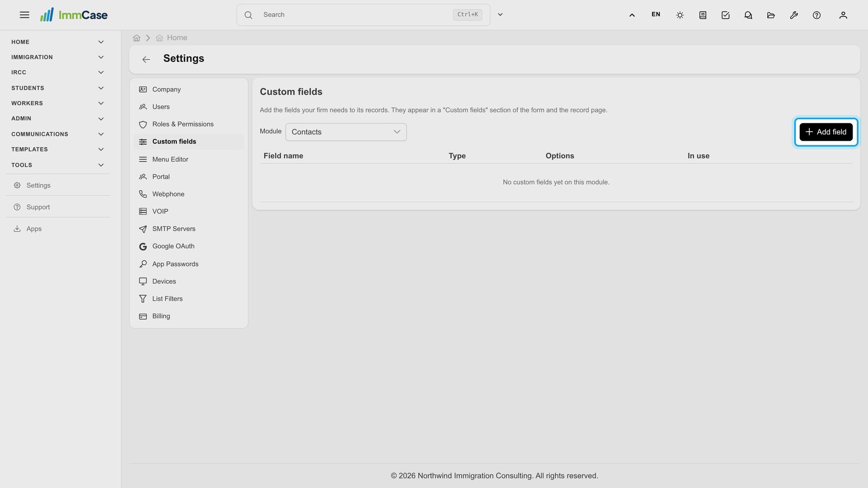The height and width of the screenshot is (488, 868).
Task: Click the hamburger menu icon
Action: (x=24, y=15)
